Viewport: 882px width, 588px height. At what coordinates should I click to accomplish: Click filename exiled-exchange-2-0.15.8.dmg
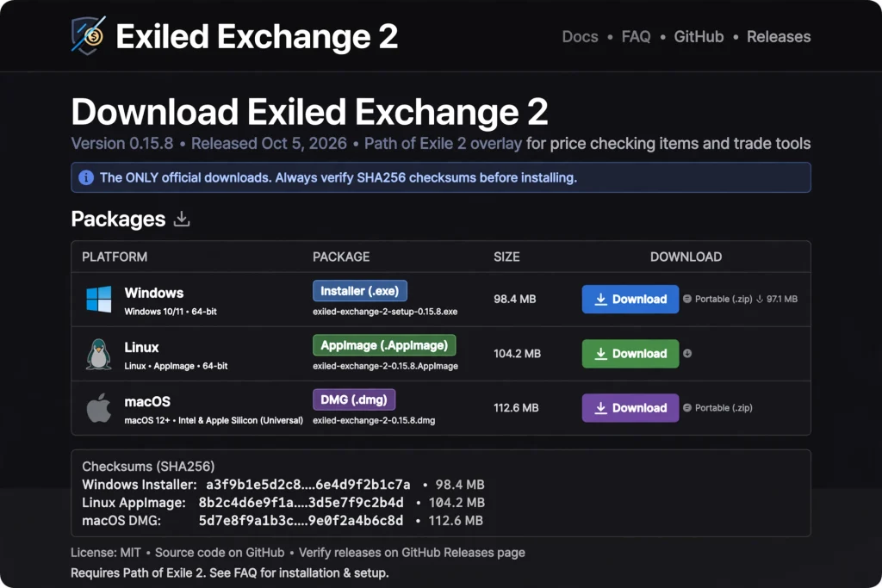[374, 420]
